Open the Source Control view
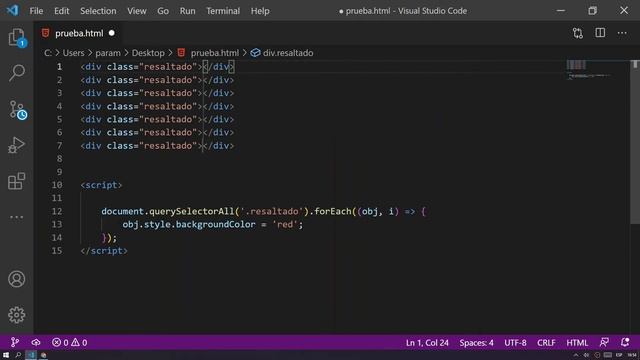This screenshot has width=640, height=360. (x=17, y=110)
